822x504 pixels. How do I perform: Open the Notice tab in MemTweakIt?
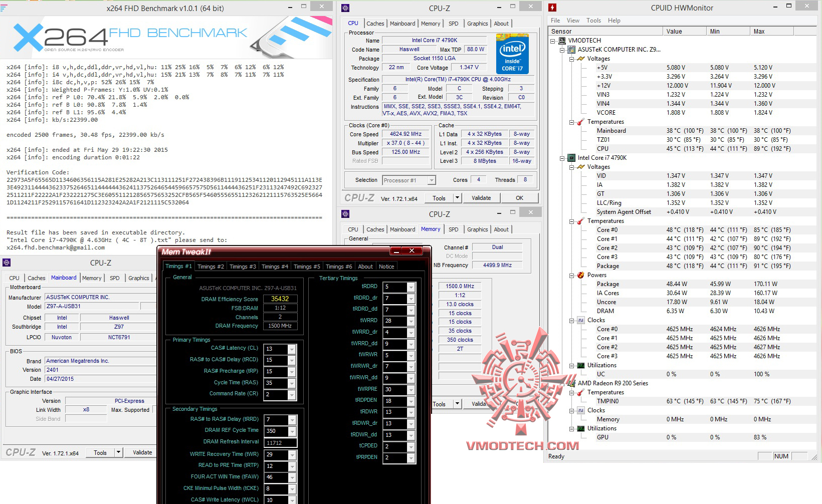click(386, 267)
